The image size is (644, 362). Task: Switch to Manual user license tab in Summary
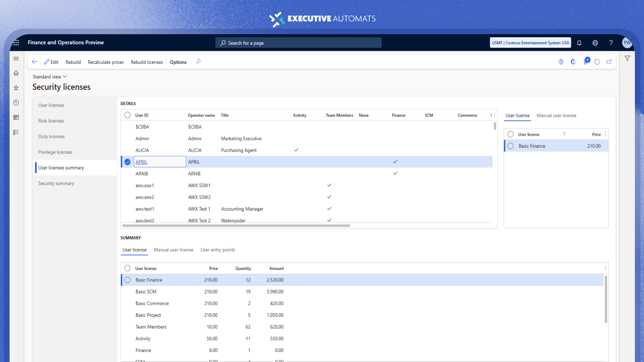click(x=174, y=250)
